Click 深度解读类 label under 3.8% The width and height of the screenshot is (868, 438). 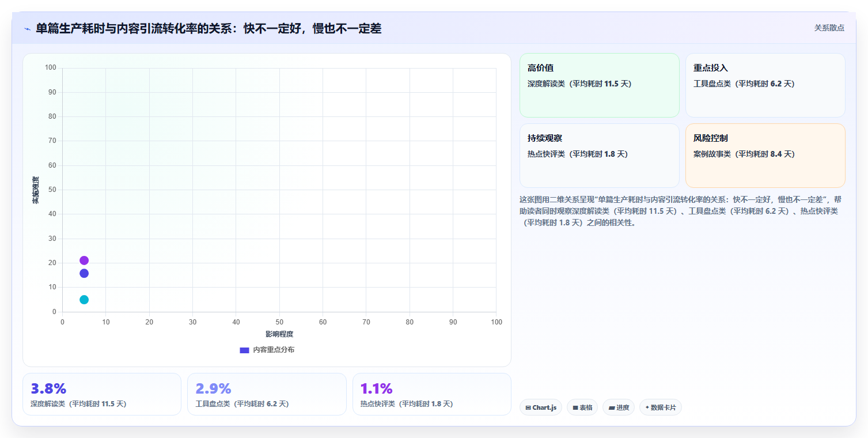pos(78,404)
